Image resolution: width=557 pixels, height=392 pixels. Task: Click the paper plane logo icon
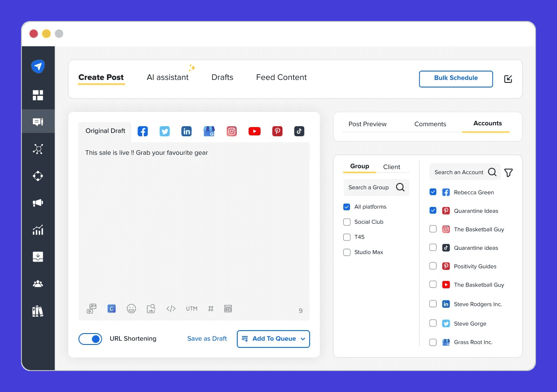pos(38,66)
